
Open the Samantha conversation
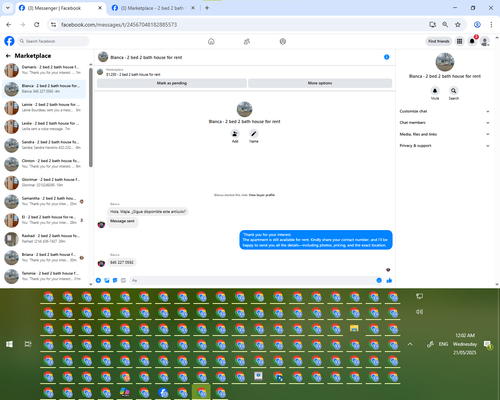[x=44, y=201]
